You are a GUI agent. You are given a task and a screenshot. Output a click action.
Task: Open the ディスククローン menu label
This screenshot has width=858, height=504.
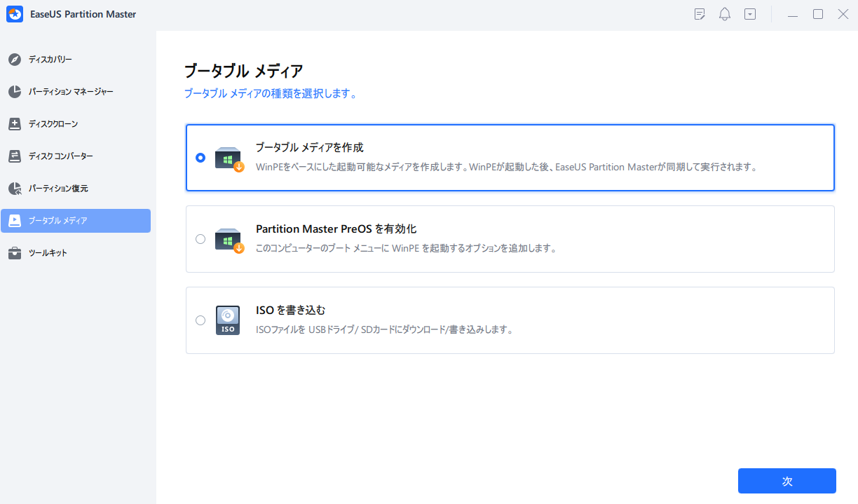pyautogui.click(x=53, y=124)
